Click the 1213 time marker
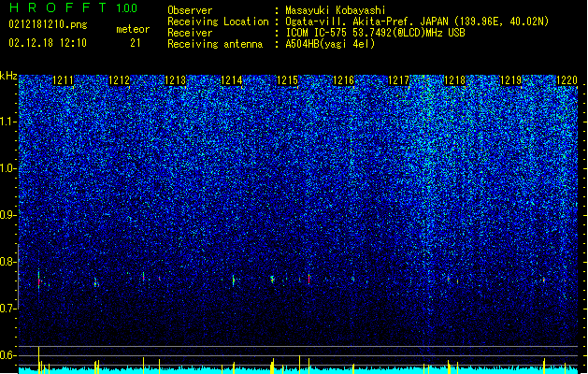588x374 pixels. click(175, 80)
